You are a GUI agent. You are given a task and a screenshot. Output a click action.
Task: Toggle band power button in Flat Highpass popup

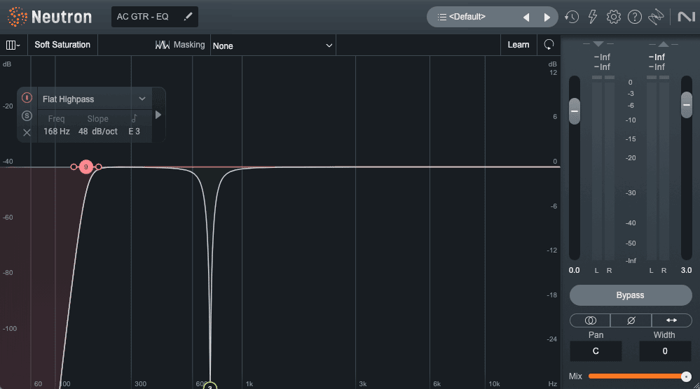(27, 98)
